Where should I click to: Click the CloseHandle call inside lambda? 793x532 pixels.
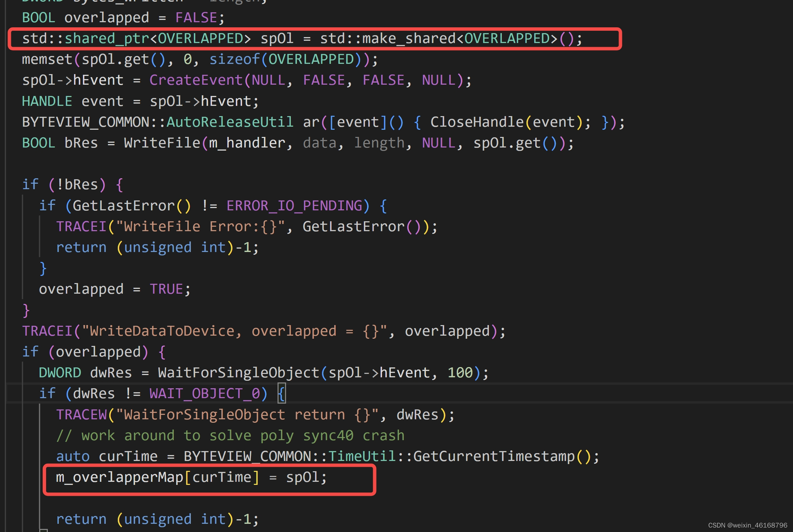point(477,122)
